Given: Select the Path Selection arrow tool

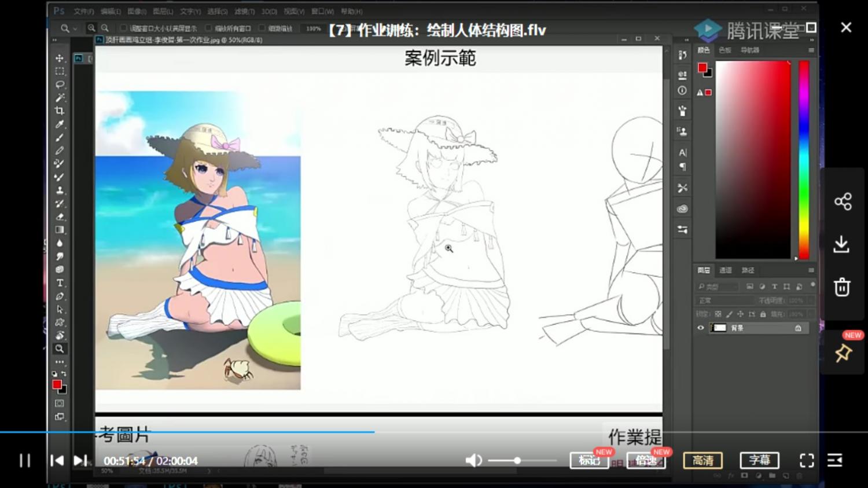Looking at the screenshot, I should click(x=60, y=310).
